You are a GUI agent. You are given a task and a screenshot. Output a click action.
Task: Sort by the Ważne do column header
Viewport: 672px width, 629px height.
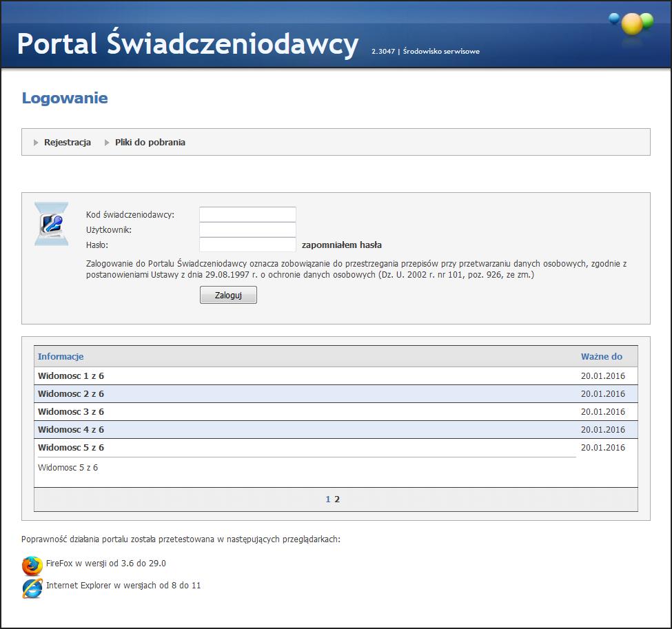(x=601, y=356)
